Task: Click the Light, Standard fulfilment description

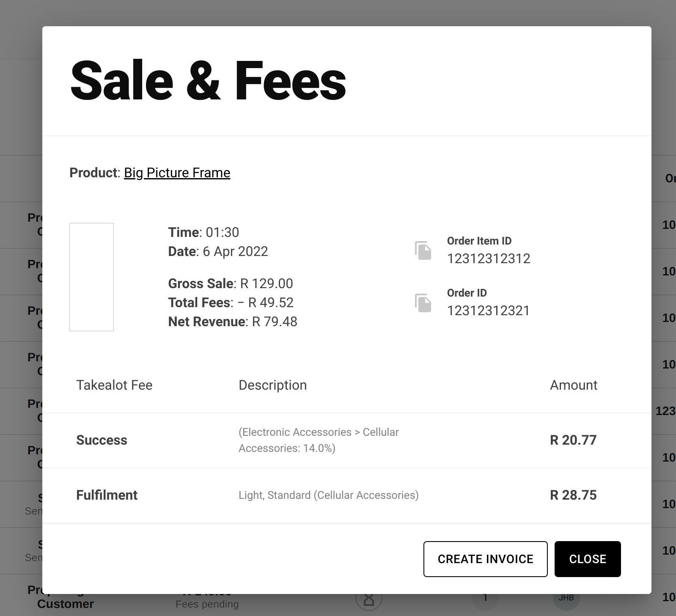Action: pos(329,495)
